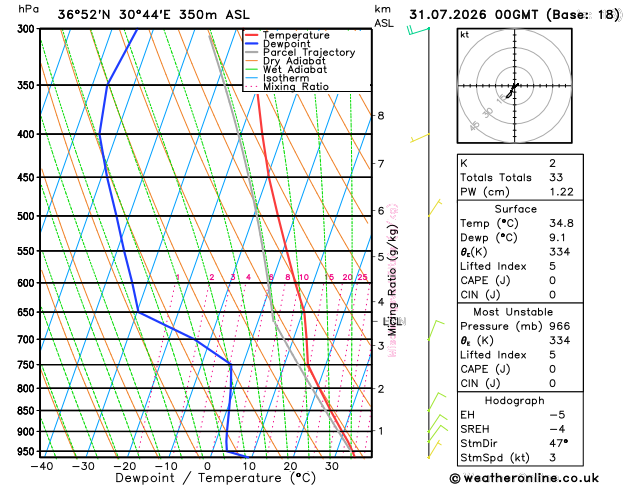This screenshot has width=629, height=486.
Task: Click the Most Unstable section heading
Action: click(513, 312)
